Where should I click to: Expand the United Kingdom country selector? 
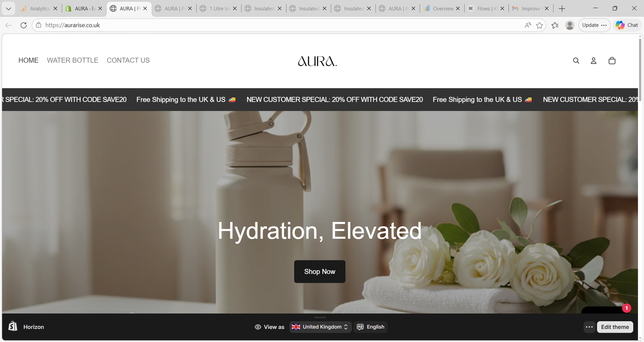320,327
